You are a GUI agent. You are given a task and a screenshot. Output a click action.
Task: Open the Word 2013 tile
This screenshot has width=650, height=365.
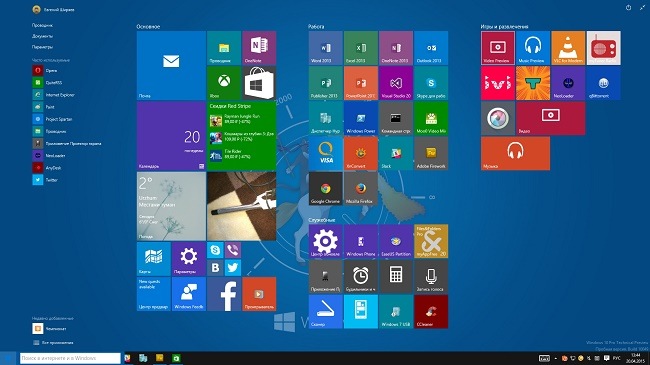pyautogui.click(x=325, y=48)
